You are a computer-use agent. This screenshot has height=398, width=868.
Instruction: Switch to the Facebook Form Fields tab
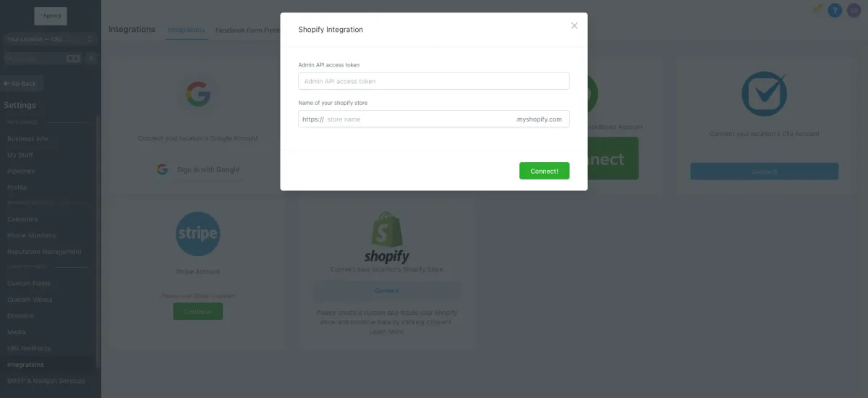(x=247, y=30)
